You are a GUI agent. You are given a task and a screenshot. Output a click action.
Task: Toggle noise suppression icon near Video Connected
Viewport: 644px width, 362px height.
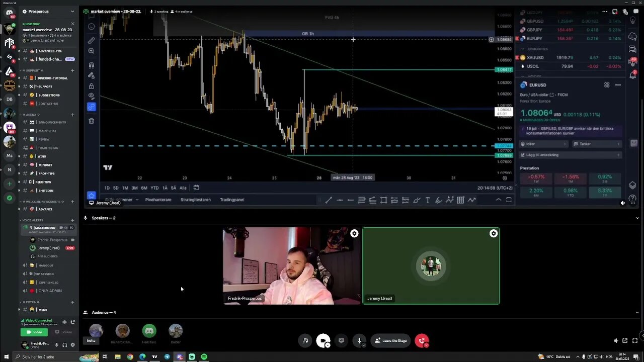[x=64, y=322]
